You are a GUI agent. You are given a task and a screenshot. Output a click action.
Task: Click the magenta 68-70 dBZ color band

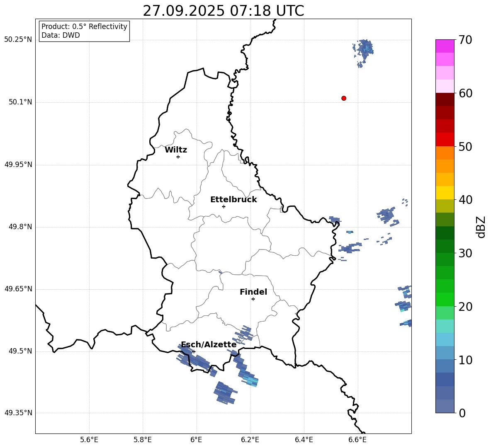pyautogui.click(x=445, y=46)
